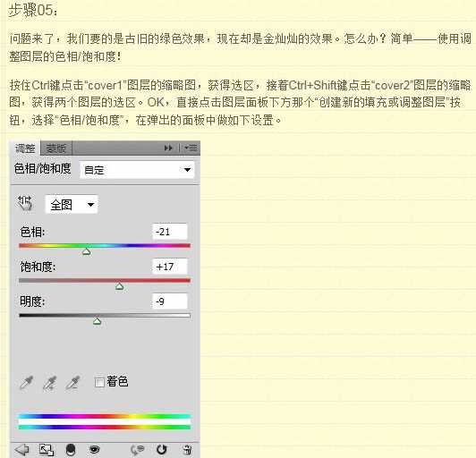Viewport: 476px width, 458px height.
Task: Switch to the 调整 tab
Action: coord(25,148)
